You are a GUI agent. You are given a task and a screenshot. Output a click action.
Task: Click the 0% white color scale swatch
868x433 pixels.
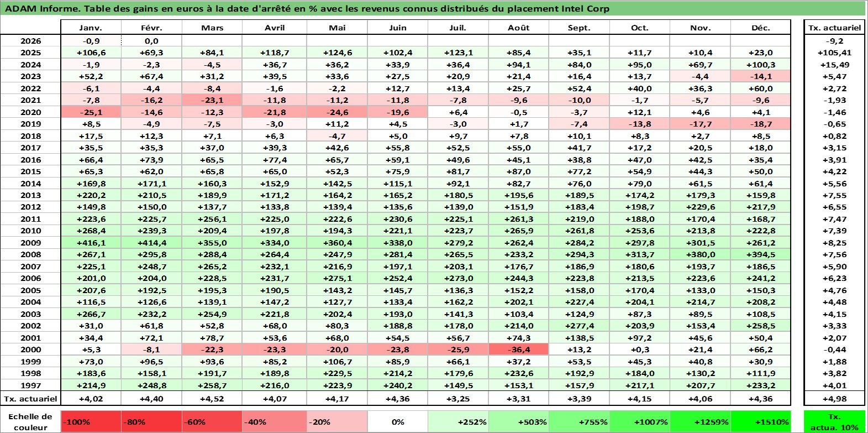coord(398,421)
